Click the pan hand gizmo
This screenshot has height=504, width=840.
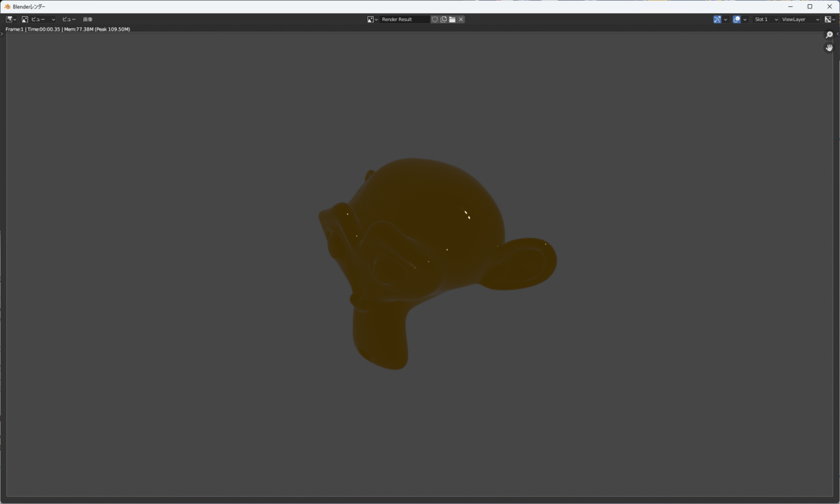(x=829, y=48)
